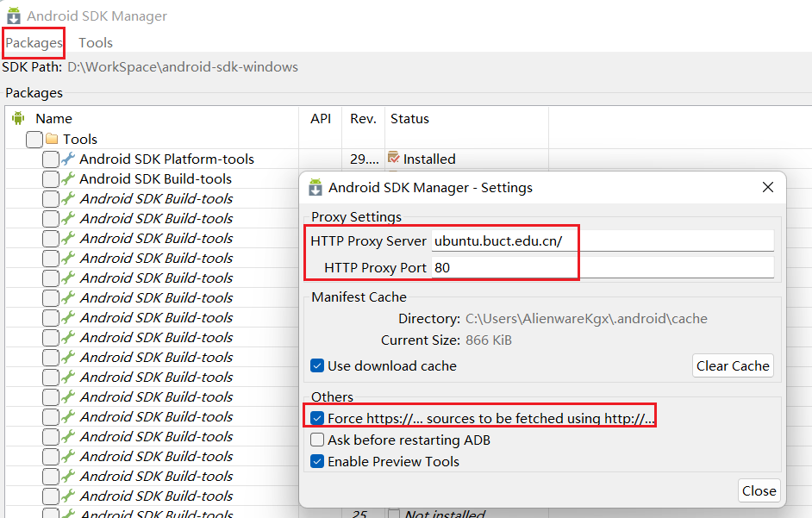Click the blue wrench icon of Platform-tools
The height and width of the screenshot is (518, 812).
[x=68, y=159]
